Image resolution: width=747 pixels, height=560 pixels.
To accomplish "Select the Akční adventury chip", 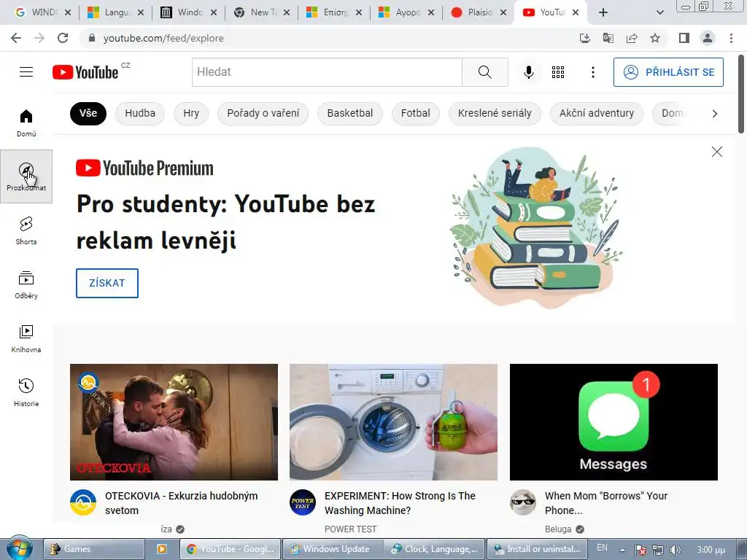I will pos(597,113).
